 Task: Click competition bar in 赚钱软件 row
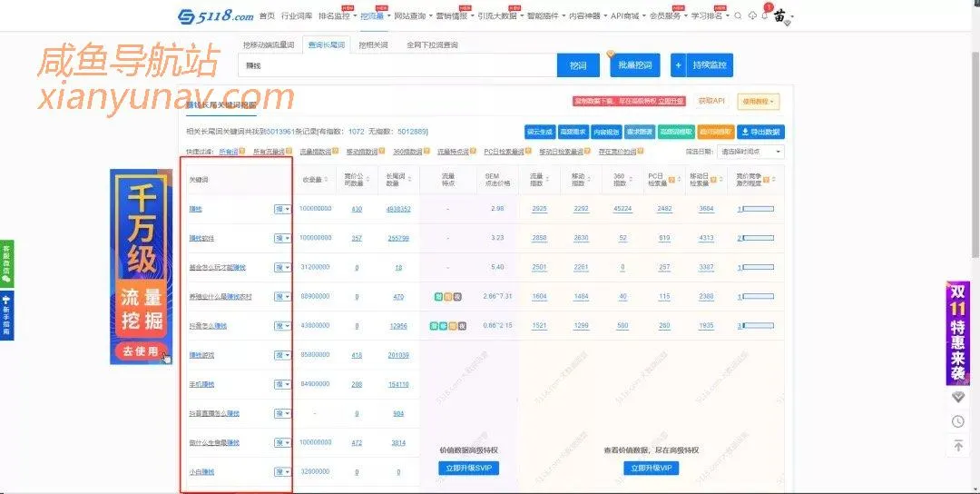[x=758, y=238]
